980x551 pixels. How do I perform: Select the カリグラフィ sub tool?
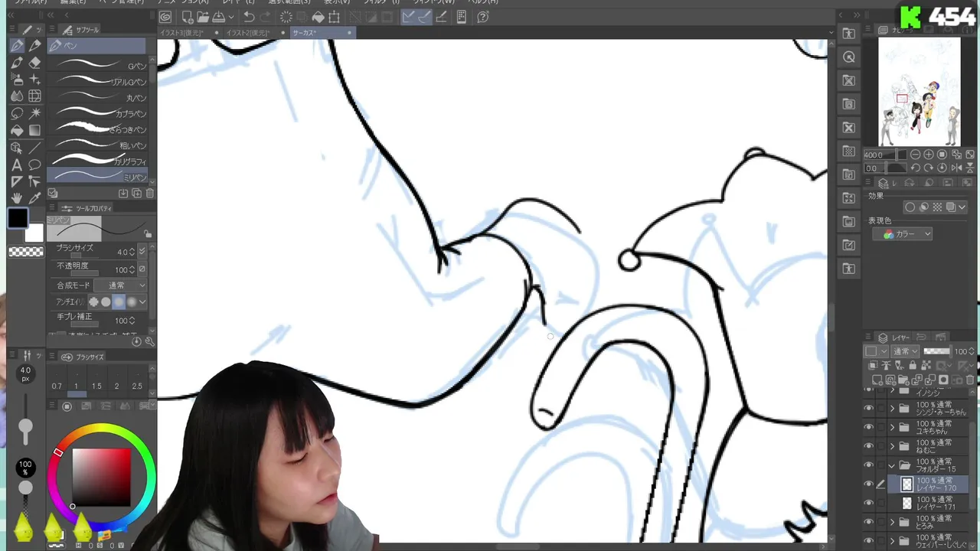(97, 161)
